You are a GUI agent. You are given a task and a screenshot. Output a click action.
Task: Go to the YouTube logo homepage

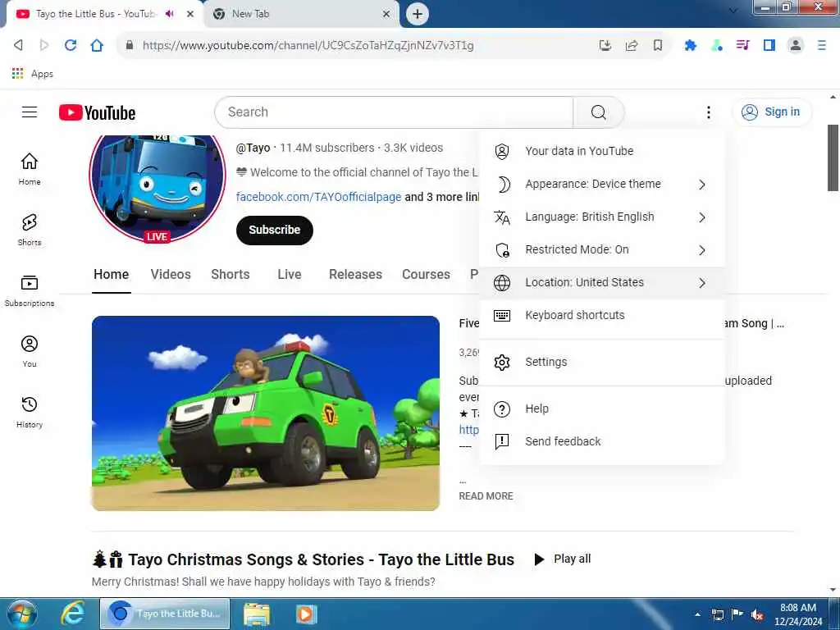coord(97,112)
